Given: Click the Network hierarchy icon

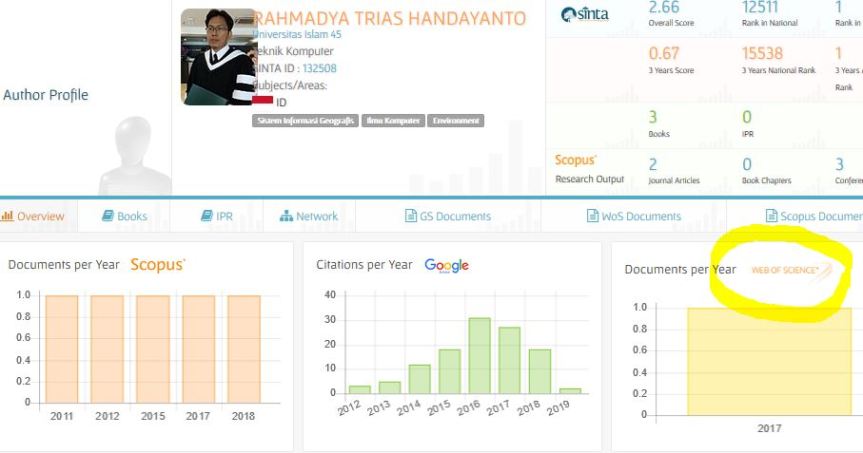Looking at the screenshot, I should coord(286,216).
